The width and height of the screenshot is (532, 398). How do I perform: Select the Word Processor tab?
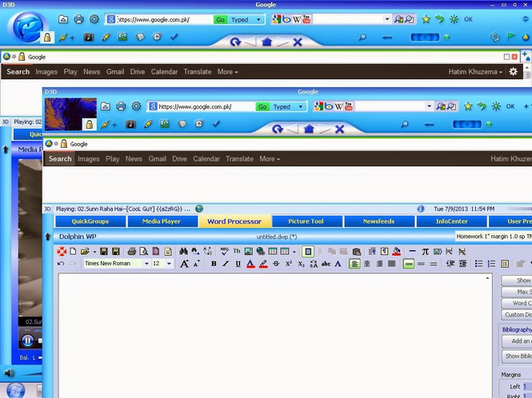[234, 221]
